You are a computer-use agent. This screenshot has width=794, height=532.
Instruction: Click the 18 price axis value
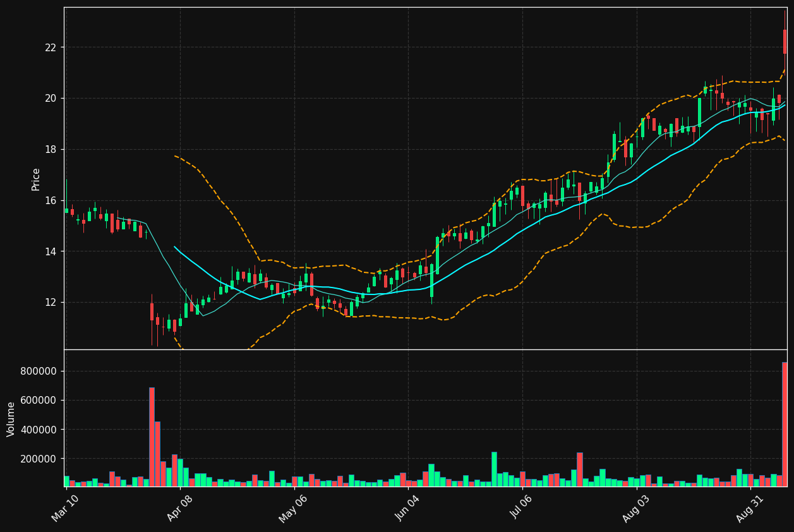(x=51, y=150)
